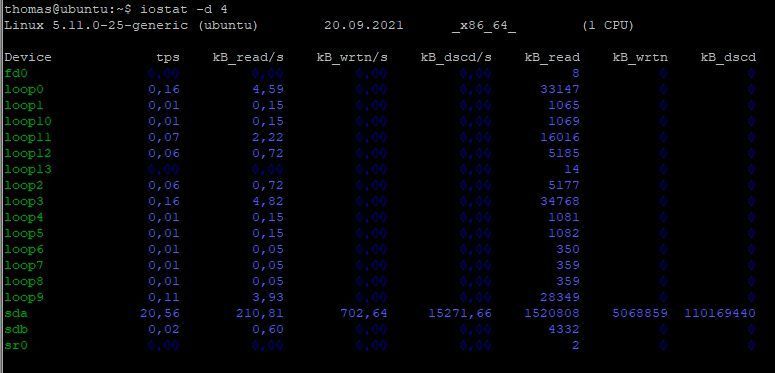This screenshot has height=373, width=775.
Task: Click the sda kB_wrtn/s value '702,64'
Action: tap(364, 314)
